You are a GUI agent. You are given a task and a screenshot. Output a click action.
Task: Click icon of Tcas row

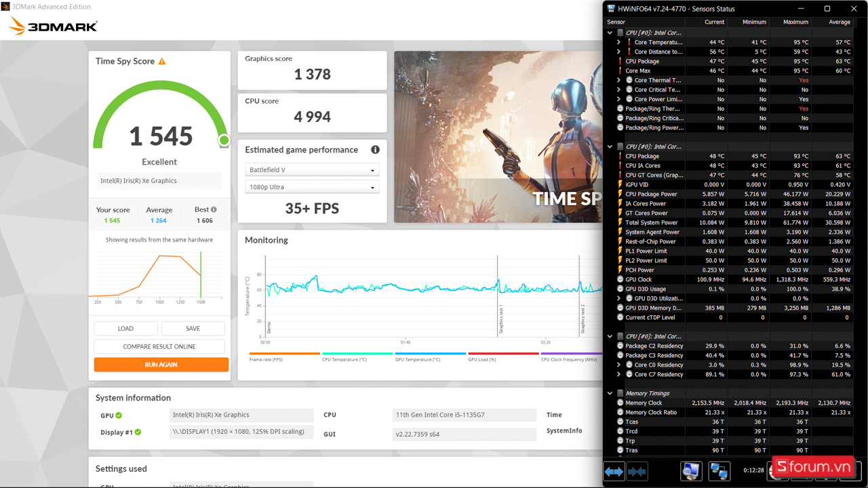point(620,422)
